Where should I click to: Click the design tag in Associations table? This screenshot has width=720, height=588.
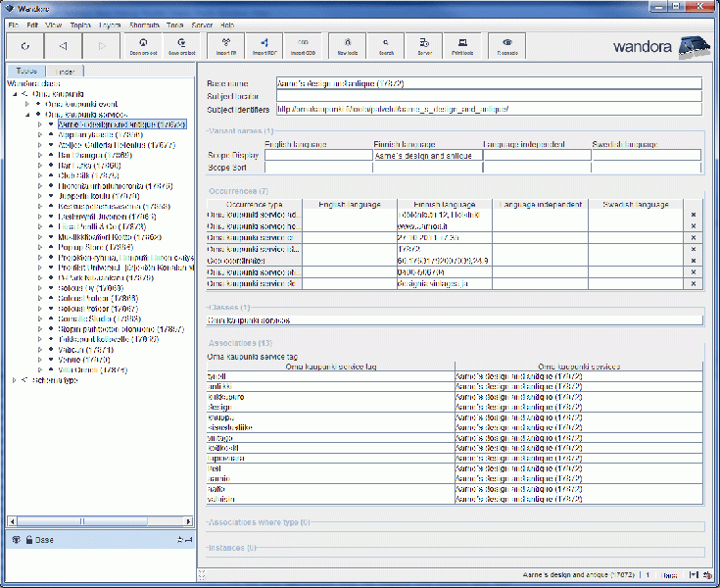click(218, 407)
